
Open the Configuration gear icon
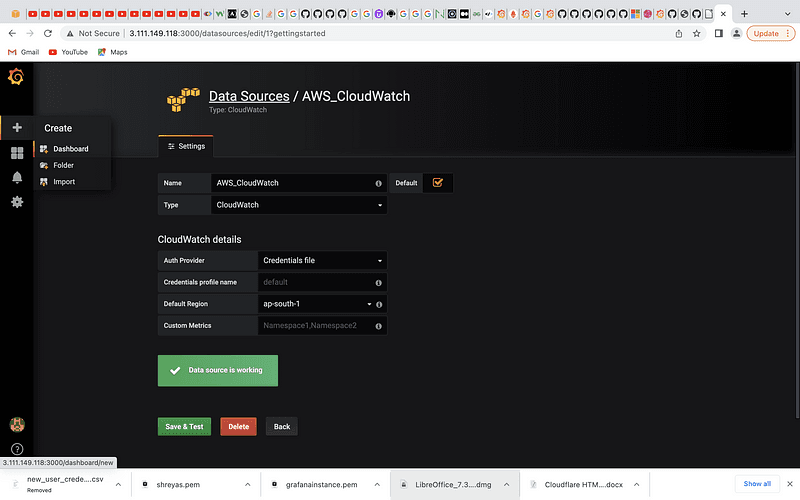[17, 202]
